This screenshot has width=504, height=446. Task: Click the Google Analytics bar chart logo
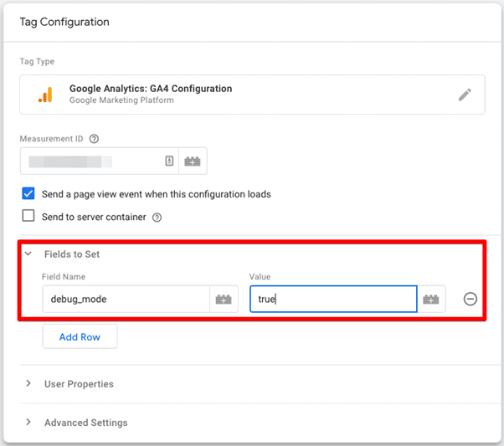(45, 95)
